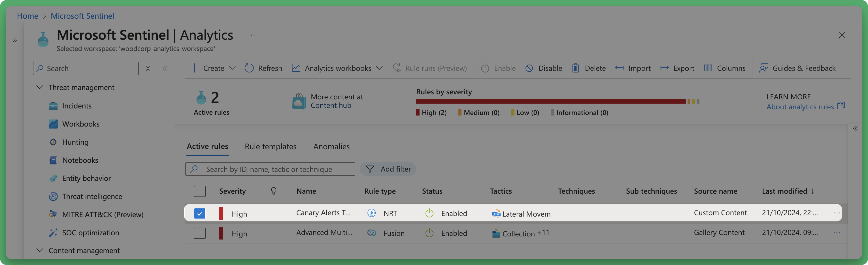
Task: Click the Lateral Movement tactic icon
Action: click(x=496, y=213)
